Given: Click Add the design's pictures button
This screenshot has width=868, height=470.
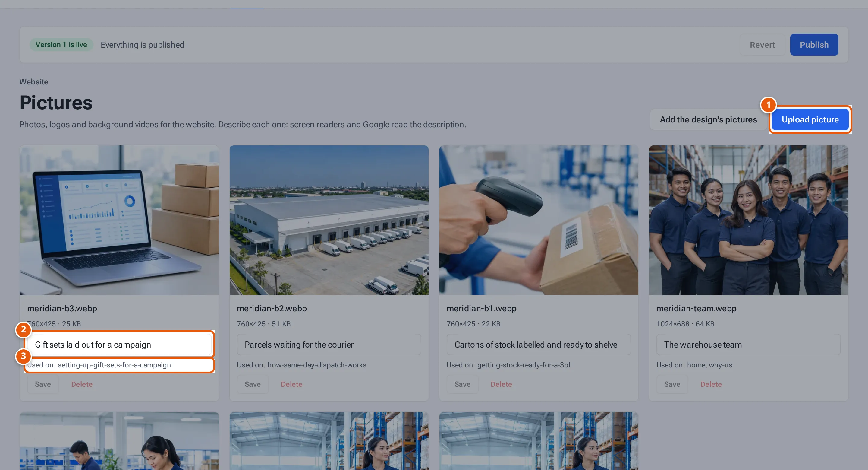Looking at the screenshot, I should (x=708, y=119).
